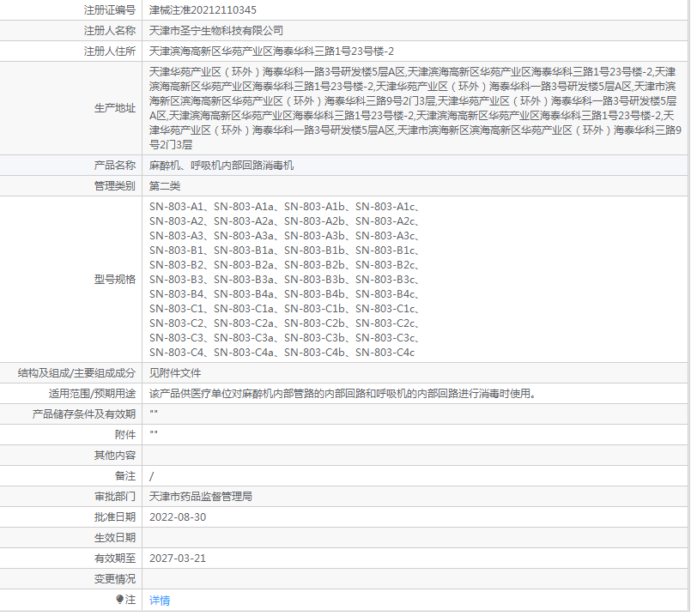Screen dimensions: 691x616
Task: Click the 生产地址 production address paragraph
Action: (x=415, y=108)
